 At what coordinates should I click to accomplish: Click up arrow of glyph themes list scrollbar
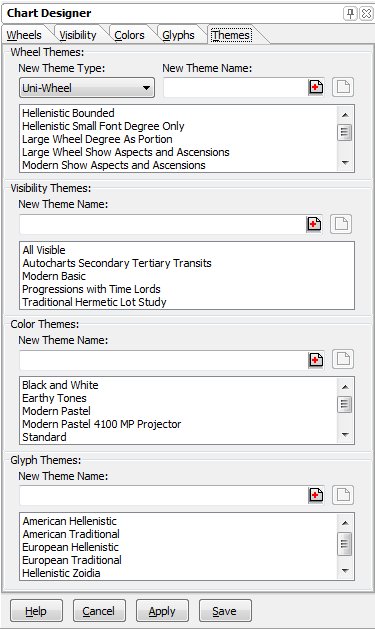[345, 523]
